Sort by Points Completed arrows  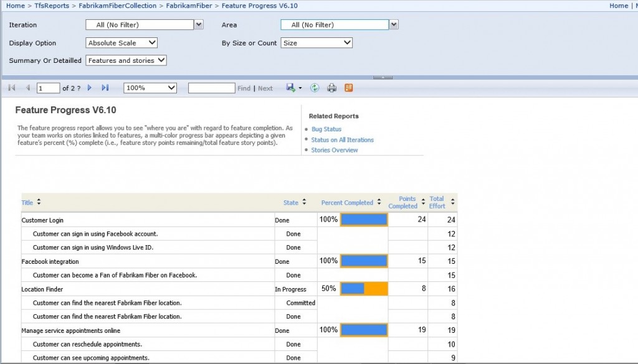coord(423,202)
